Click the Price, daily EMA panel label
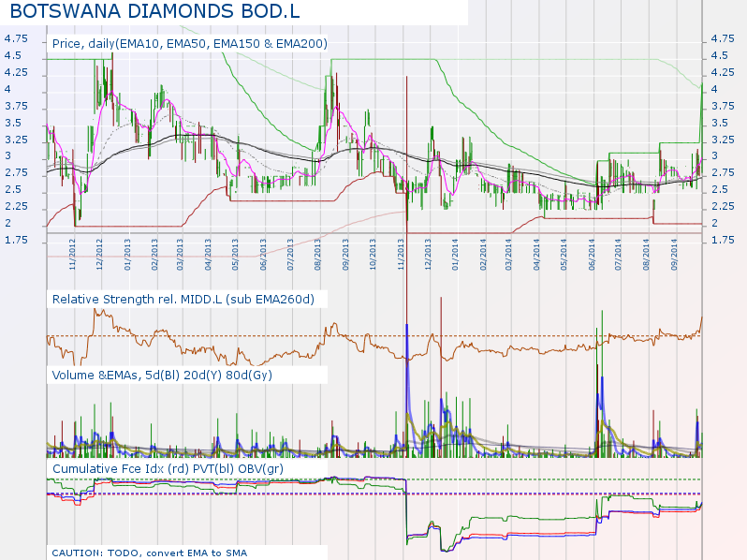Viewport: 747px width, 560px height. pos(190,44)
